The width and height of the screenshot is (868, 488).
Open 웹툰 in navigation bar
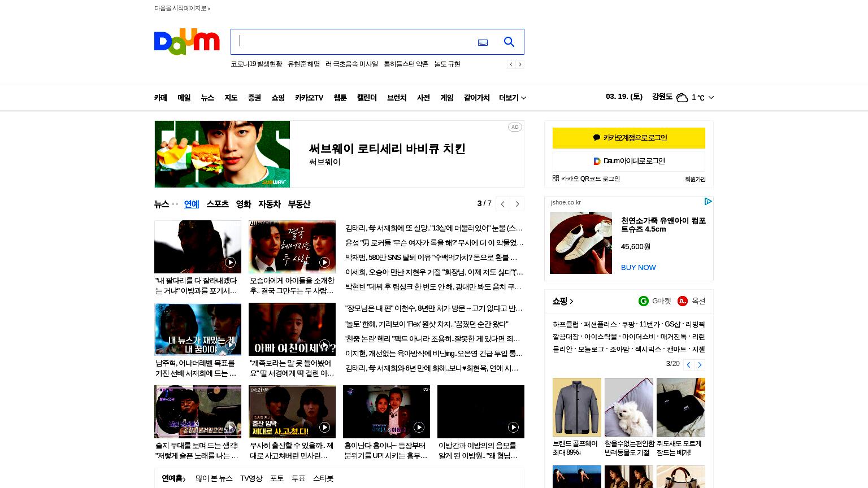tap(340, 98)
